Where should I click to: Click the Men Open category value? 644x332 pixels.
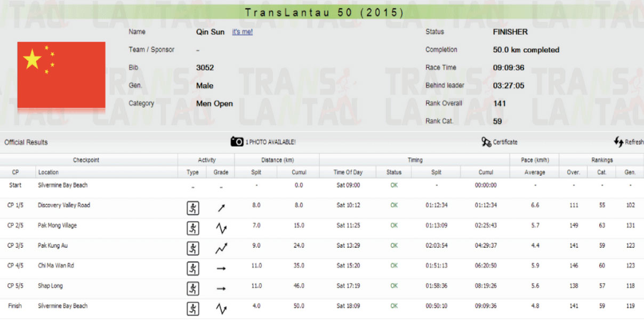tap(215, 103)
